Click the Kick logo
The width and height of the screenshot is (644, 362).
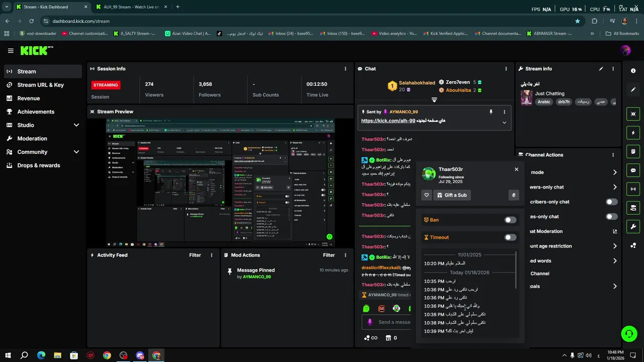tap(36, 50)
